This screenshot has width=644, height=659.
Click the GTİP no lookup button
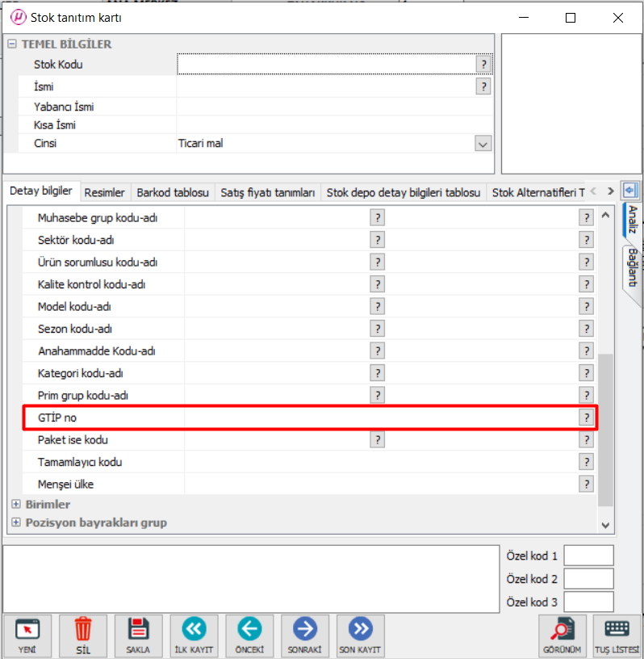click(x=587, y=418)
